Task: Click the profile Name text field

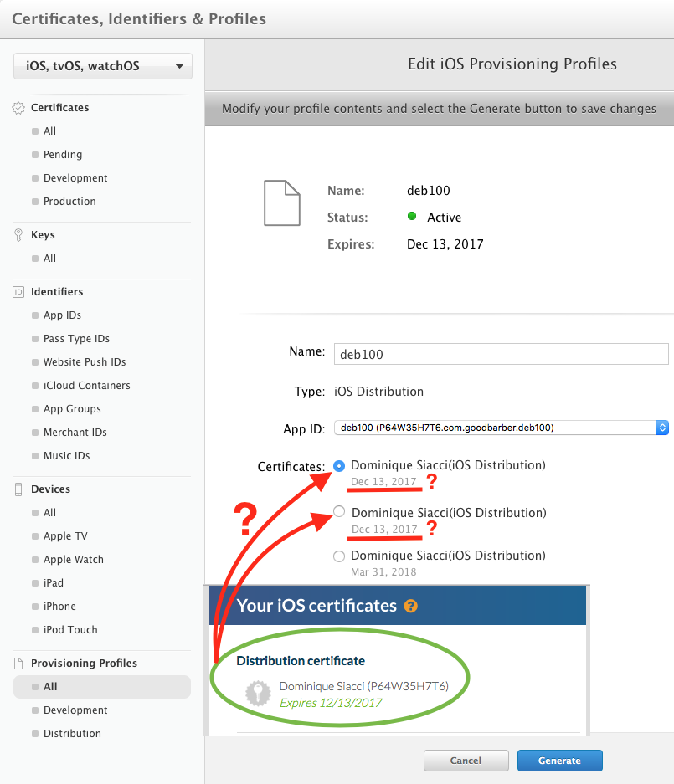Action: (x=501, y=354)
